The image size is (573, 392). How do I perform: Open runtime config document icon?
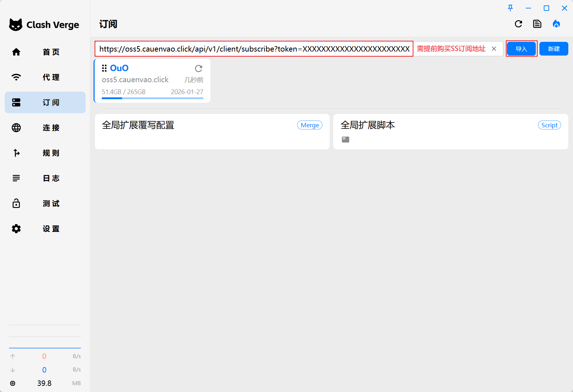[537, 24]
